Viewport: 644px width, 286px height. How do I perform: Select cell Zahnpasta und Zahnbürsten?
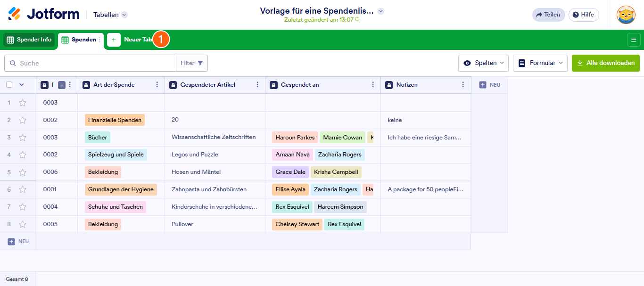pos(215,189)
